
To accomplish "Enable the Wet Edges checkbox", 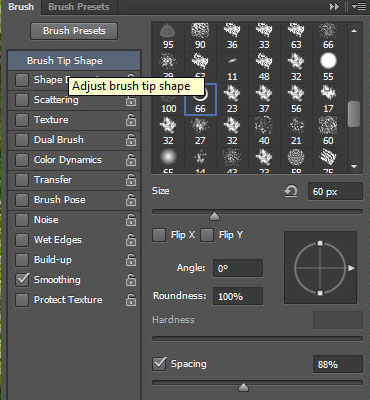I will [x=22, y=240].
